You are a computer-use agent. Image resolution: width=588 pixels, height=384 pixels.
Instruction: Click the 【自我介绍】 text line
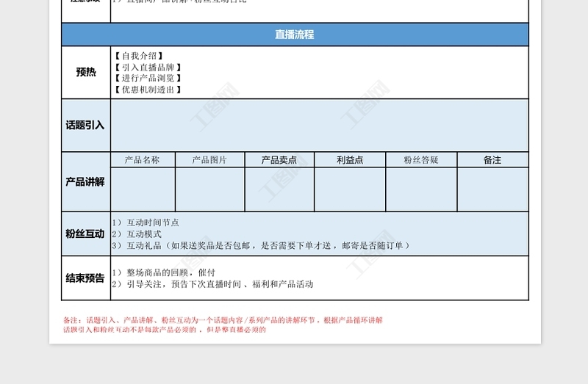[x=138, y=56]
